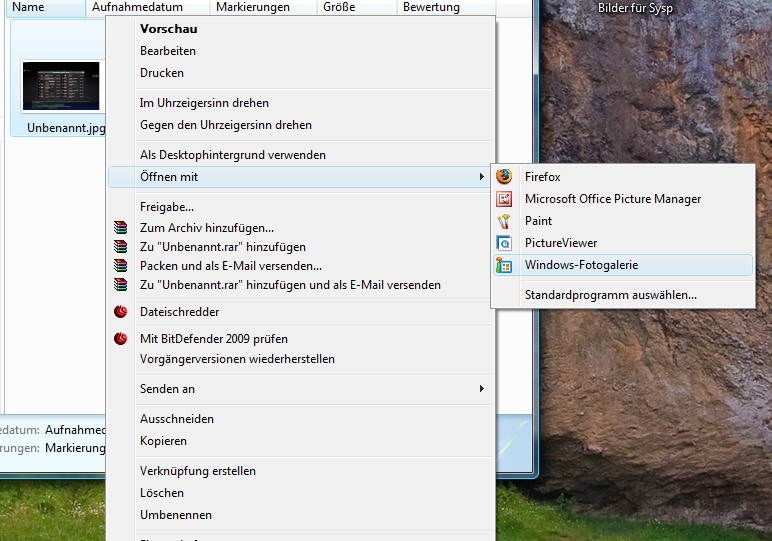
Task: Click WinRAR icon beside Packen und als E-Mail versenden
Action: [x=121, y=266]
